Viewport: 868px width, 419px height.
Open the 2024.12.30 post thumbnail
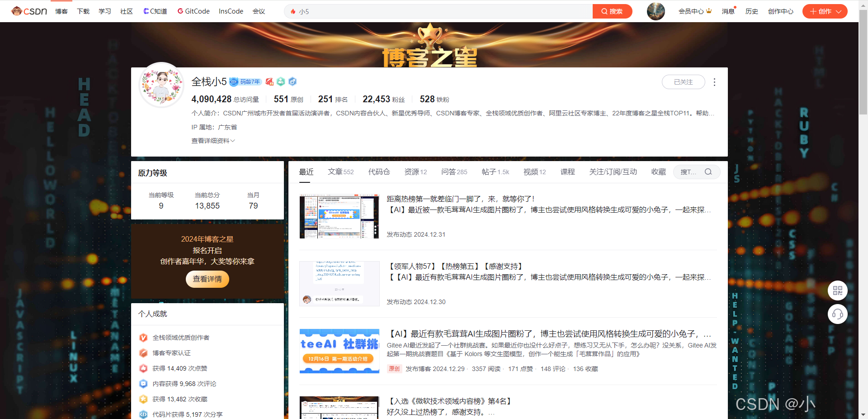339,284
